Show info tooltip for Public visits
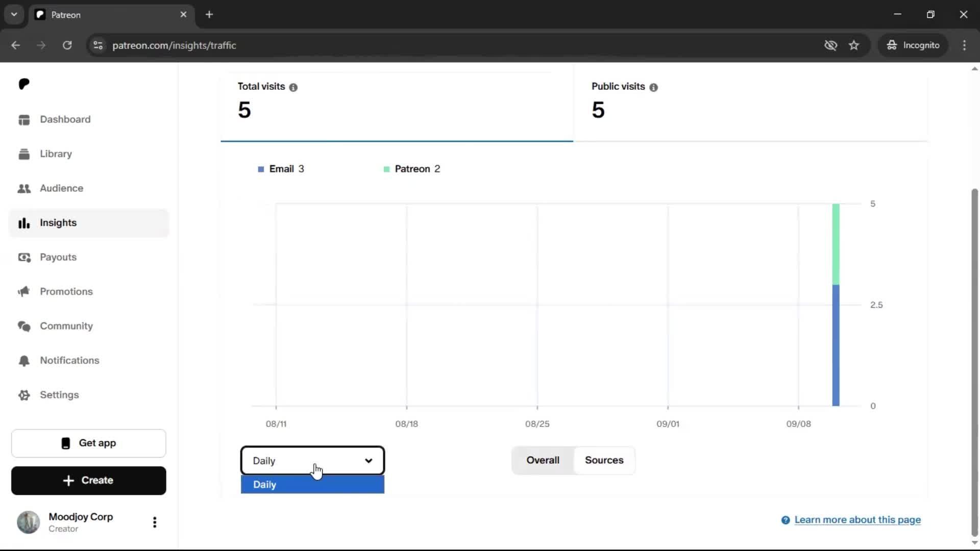980x551 pixels. click(x=653, y=87)
